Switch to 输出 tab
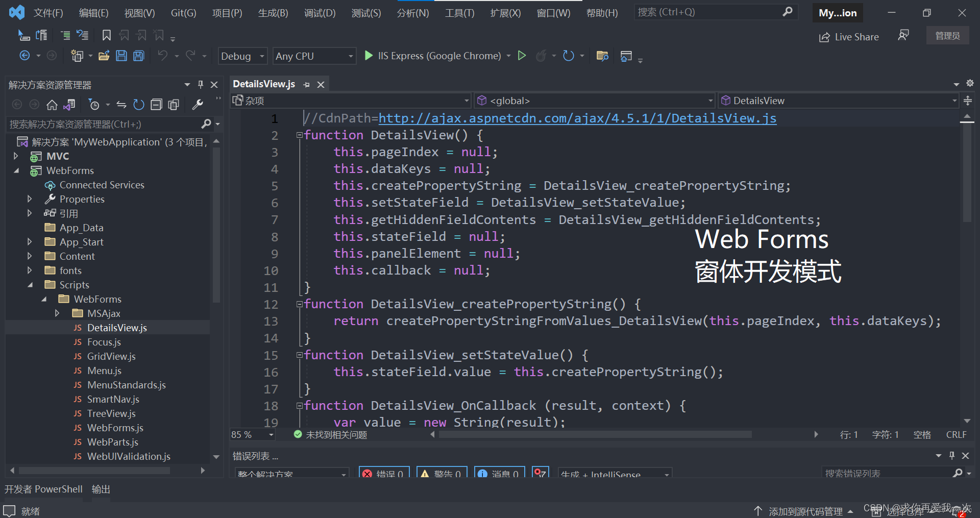 pyautogui.click(x=101, y=489)
